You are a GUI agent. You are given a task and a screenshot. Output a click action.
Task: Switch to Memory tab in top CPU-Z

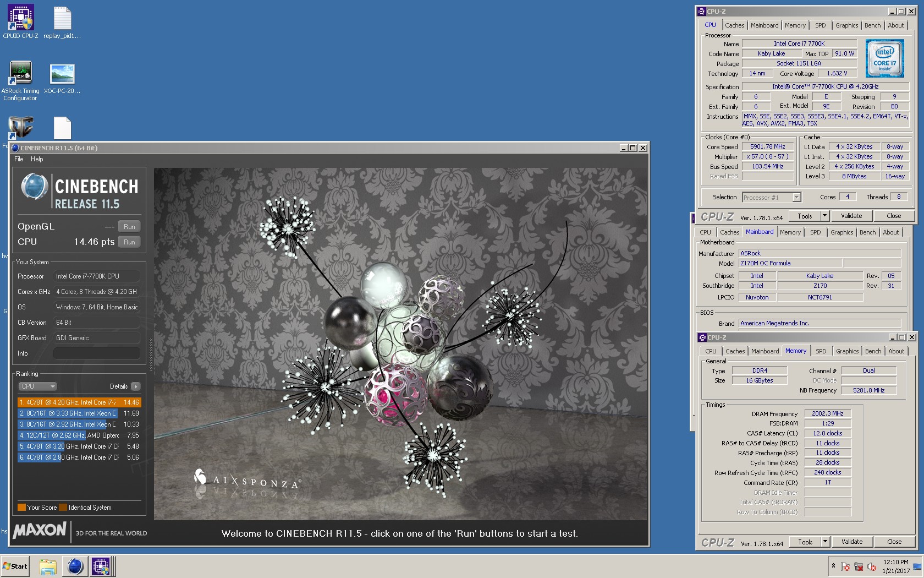click(x=795, y=25)
